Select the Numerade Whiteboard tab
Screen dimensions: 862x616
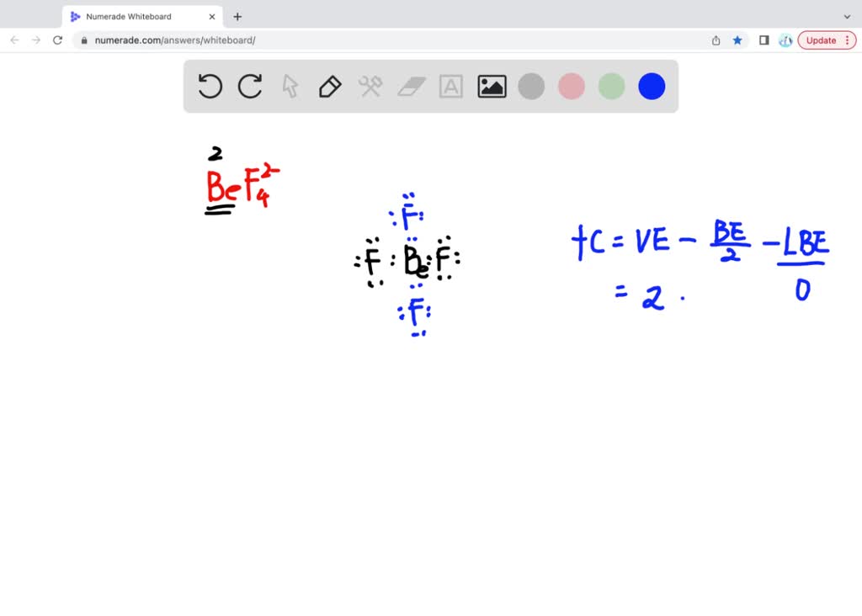(135, 16)
